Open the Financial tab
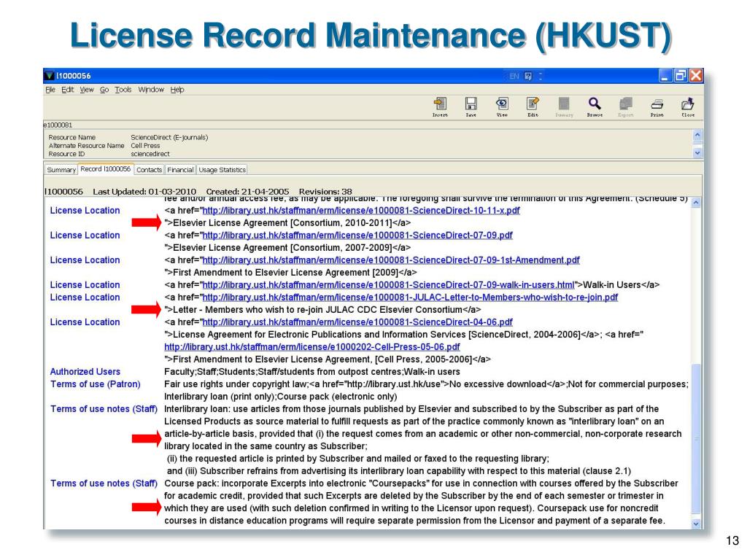Image resolution: width=747 pixels, height=560 pixels. click(x=181, y=169)
